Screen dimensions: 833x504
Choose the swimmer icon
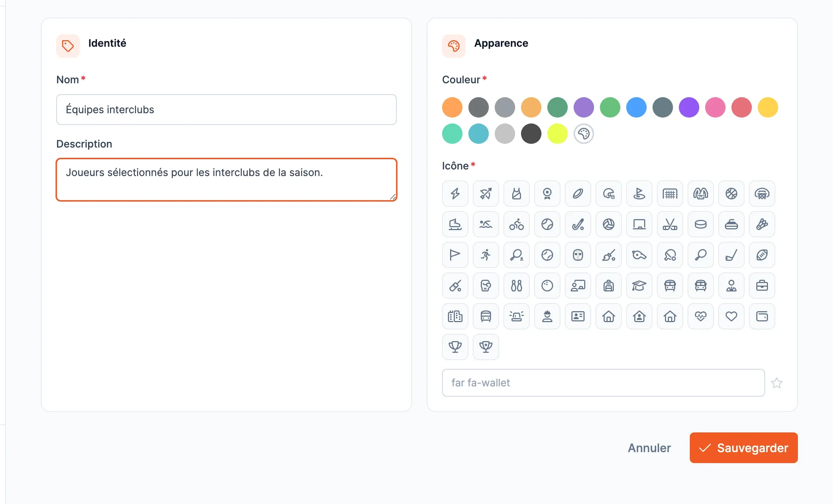486,224
